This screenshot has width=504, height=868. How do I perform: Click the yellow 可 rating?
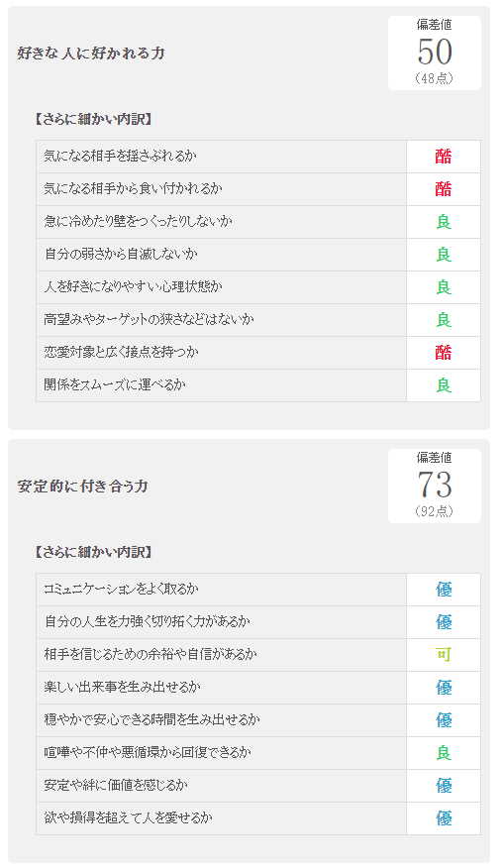click(x=444, y=654)
